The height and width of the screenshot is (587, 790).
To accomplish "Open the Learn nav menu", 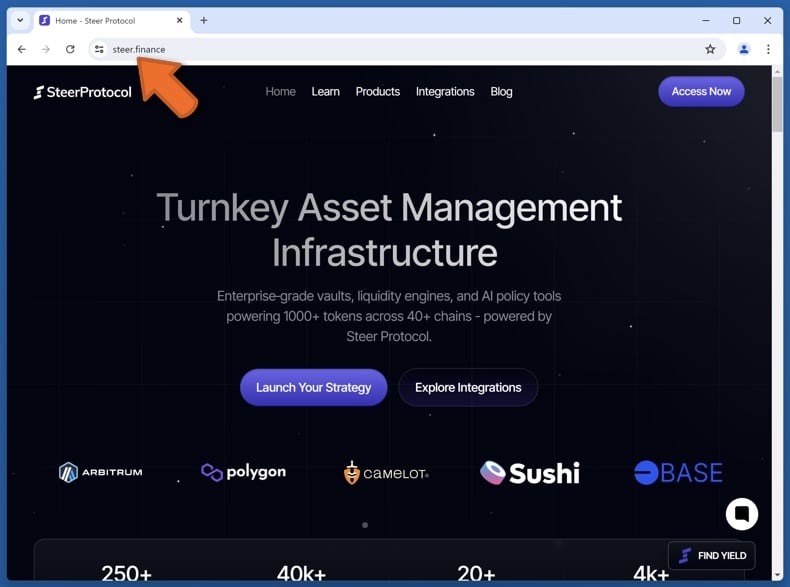I will (x=325, y=92).
